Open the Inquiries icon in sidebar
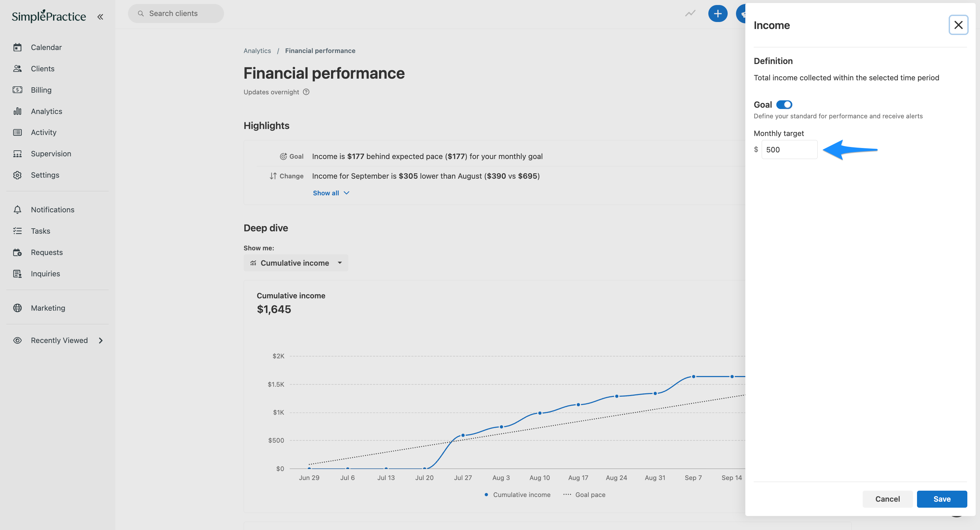This screenshot has height=530, width=980. (17, 274)
